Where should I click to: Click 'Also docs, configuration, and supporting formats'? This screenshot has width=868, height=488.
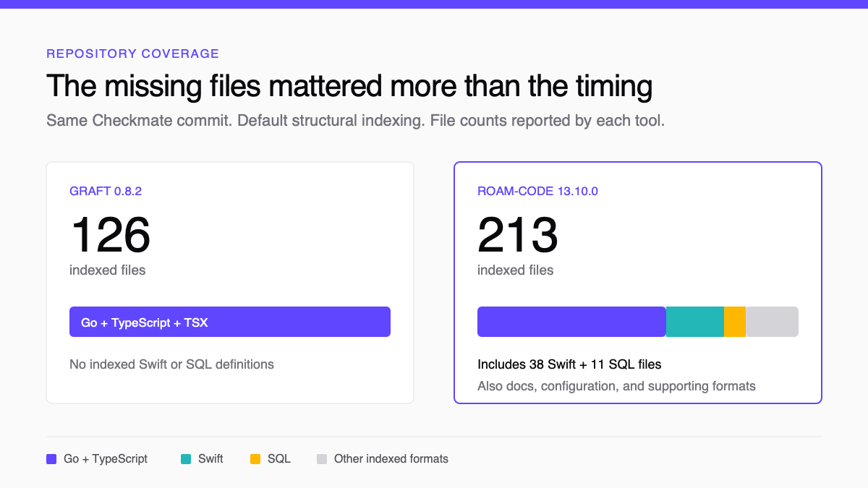(616, 386)
